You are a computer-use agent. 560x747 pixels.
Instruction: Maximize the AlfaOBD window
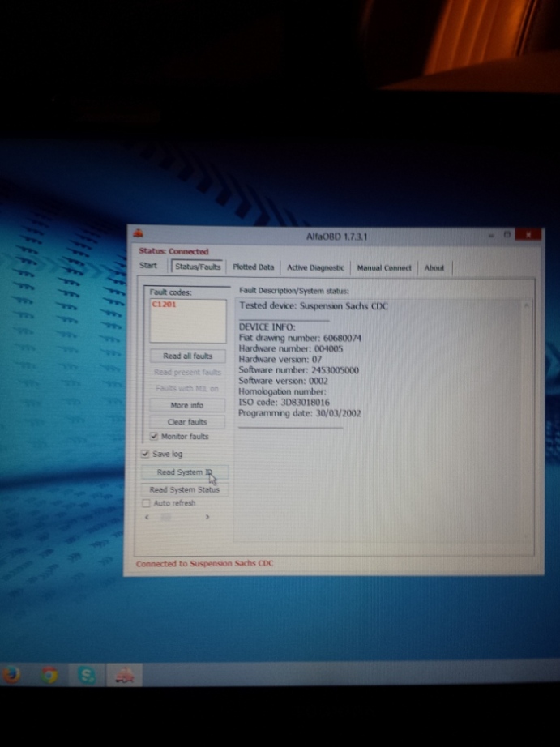click(507, 235)
